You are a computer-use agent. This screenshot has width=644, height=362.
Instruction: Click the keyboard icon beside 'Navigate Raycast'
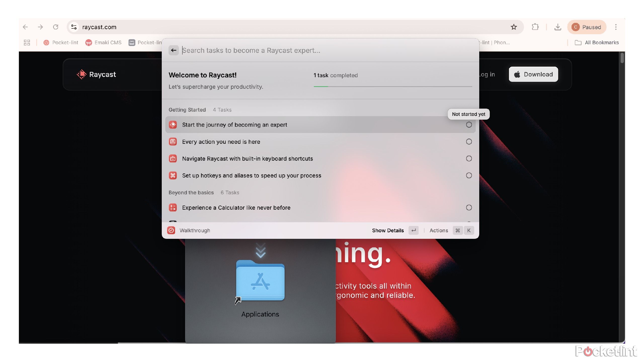point(173,158)
